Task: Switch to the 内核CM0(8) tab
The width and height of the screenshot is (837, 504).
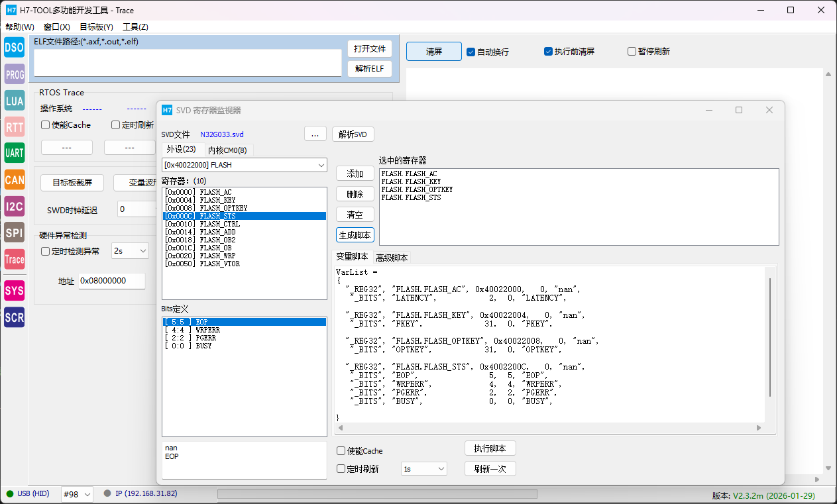Action: [x=227, y=150]
